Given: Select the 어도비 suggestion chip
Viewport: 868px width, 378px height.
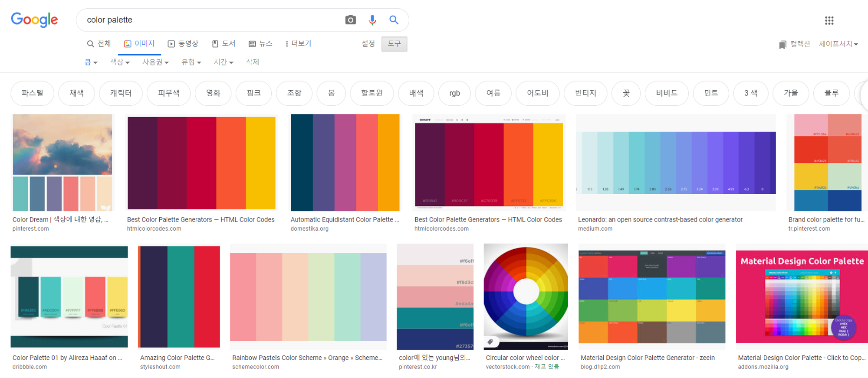Looking at the screenshot, I should (x=538, y=93).
